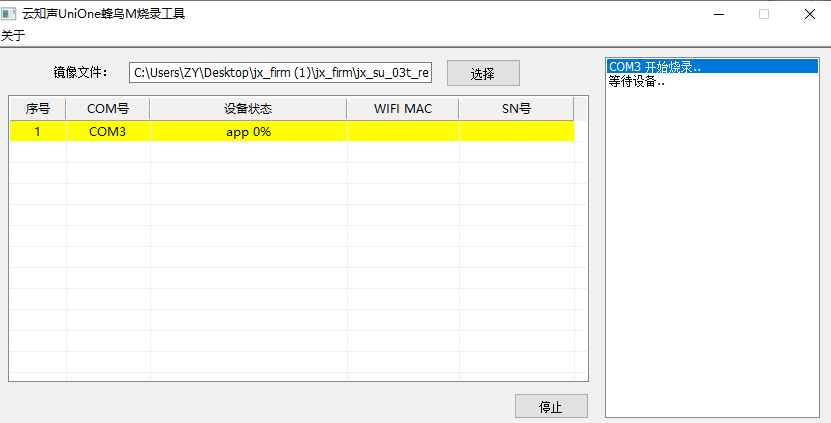Viewport: 831px width, 423px height.
Task: Select the serial number cell of row 1
Action: [x=38, y=131]
